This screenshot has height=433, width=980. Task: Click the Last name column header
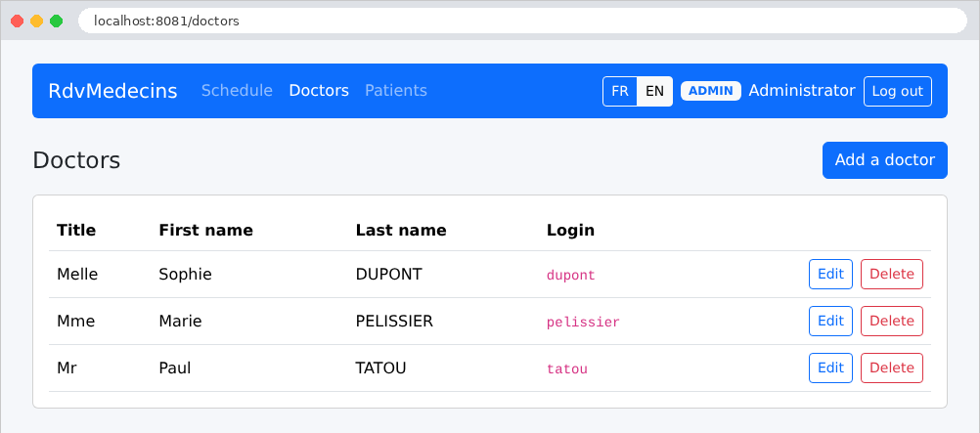coord(401,231)
